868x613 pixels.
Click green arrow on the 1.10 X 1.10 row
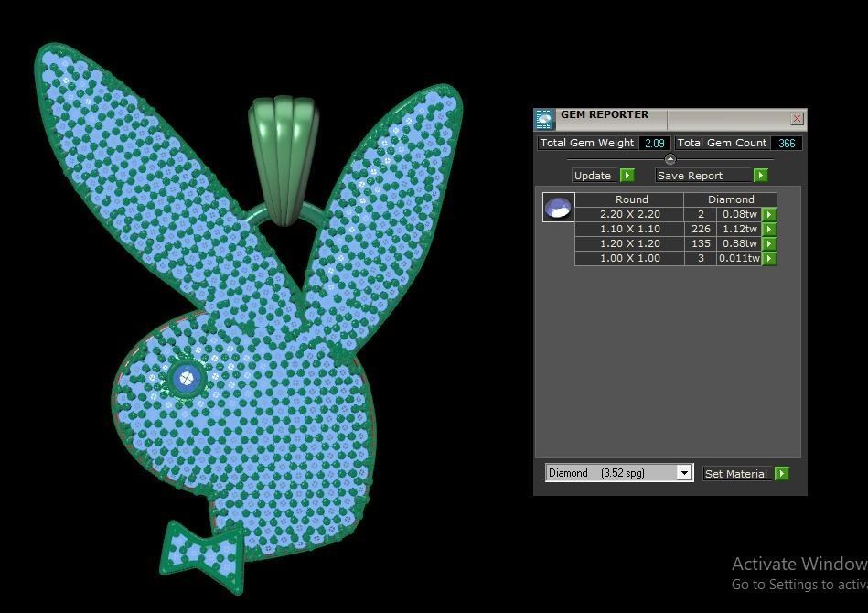click(x=769, y=229)
